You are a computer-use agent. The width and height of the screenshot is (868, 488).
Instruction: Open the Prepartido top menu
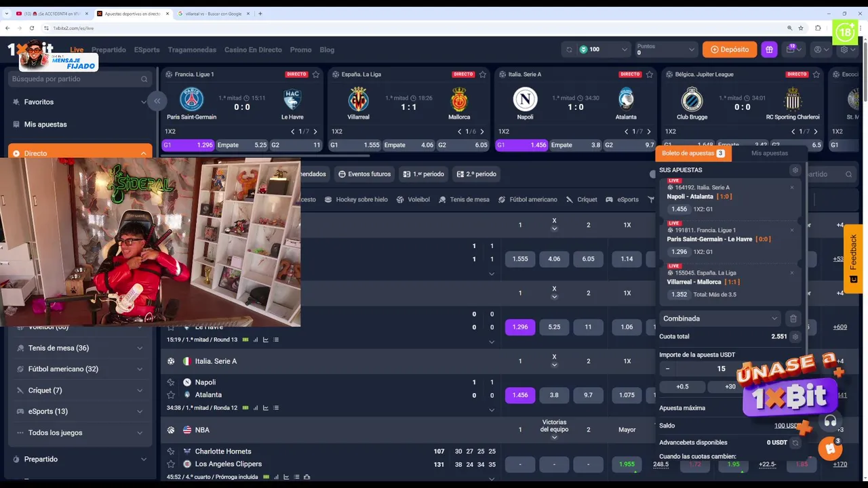coord(108,49)
